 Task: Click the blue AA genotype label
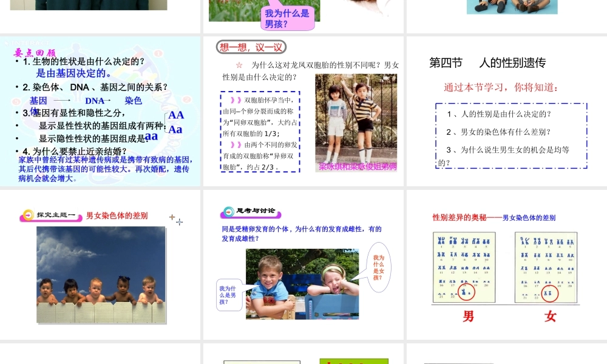(176, 115)
